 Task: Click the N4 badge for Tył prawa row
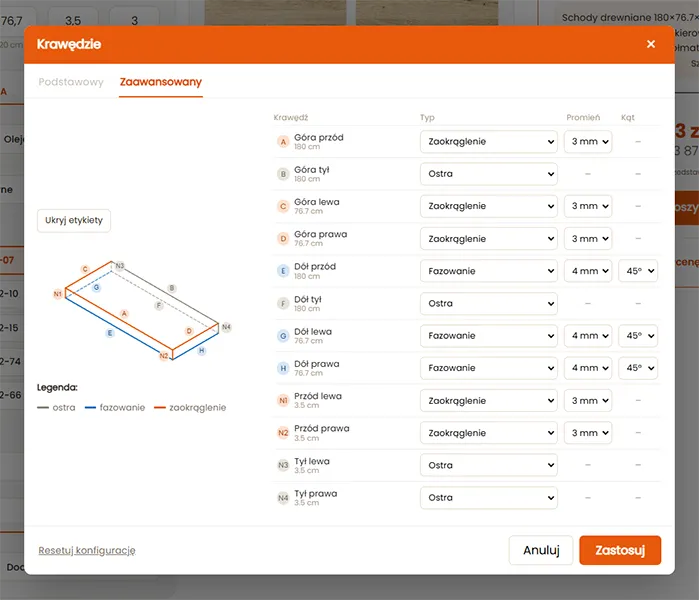coord(283,497)
